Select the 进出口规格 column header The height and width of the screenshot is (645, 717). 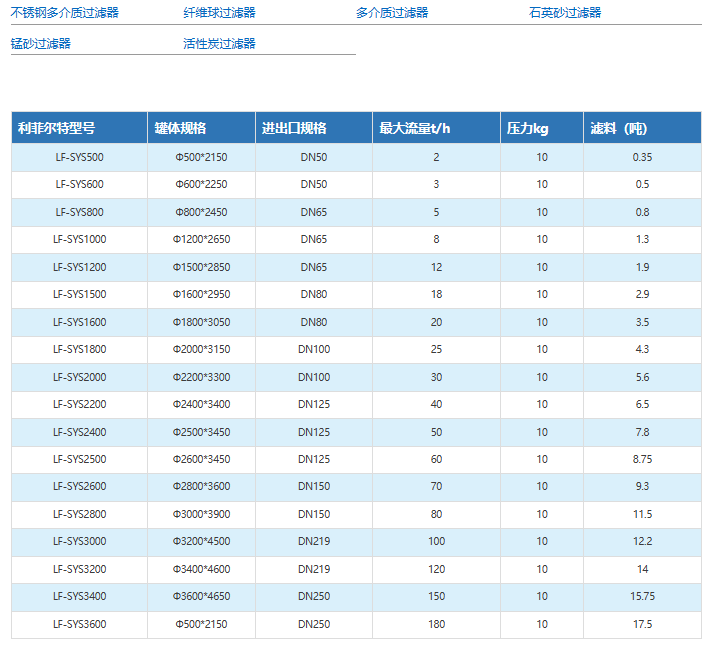point(294,129)
